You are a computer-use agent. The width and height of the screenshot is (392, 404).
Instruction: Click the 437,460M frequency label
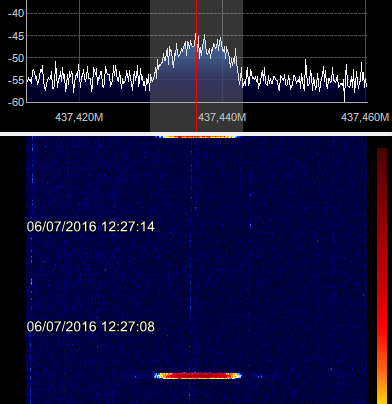(x=365, y=117)
